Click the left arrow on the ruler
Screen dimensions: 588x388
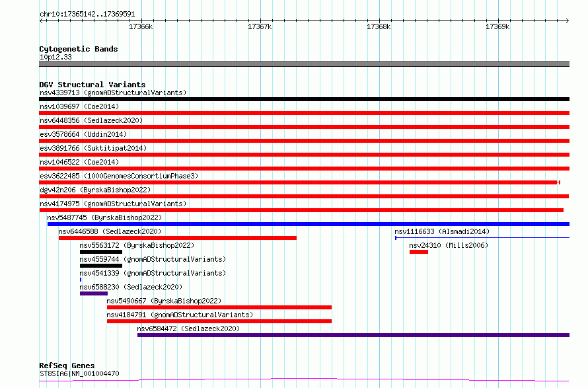pos(41,20)
